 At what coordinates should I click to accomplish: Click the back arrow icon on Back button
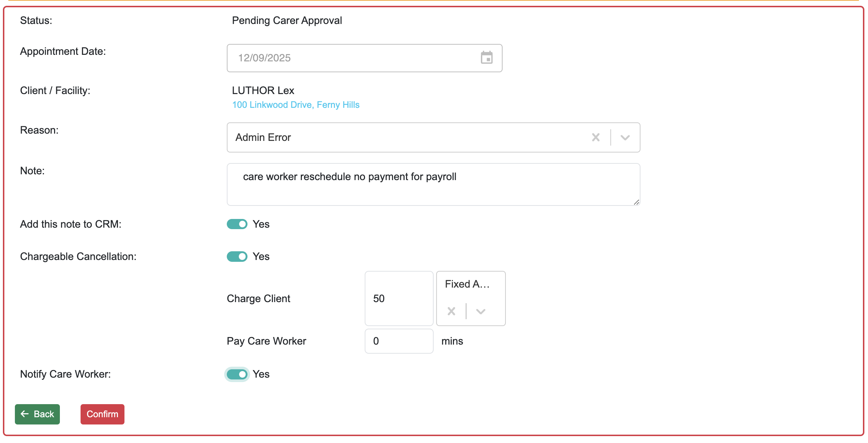(25, 414)
